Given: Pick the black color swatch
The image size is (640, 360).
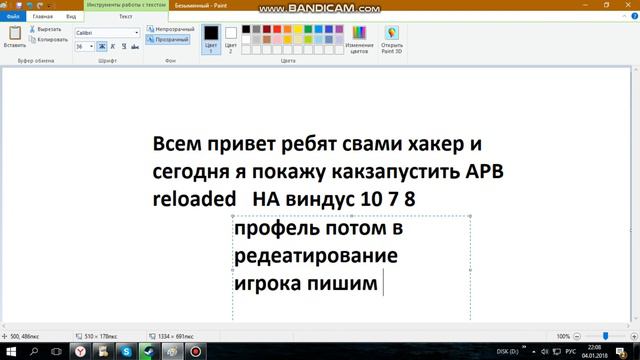Looking at the screenshot, I should pyautogui.click(x=246, y=29).
